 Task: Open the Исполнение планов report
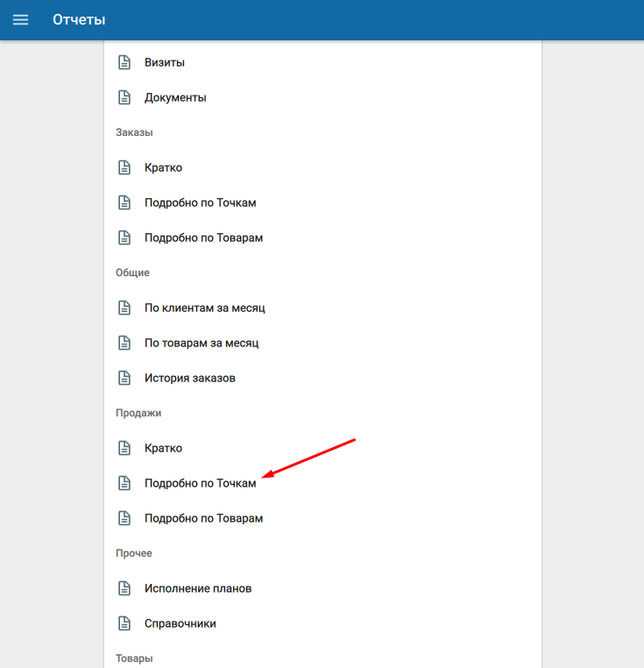click(198, 588)
